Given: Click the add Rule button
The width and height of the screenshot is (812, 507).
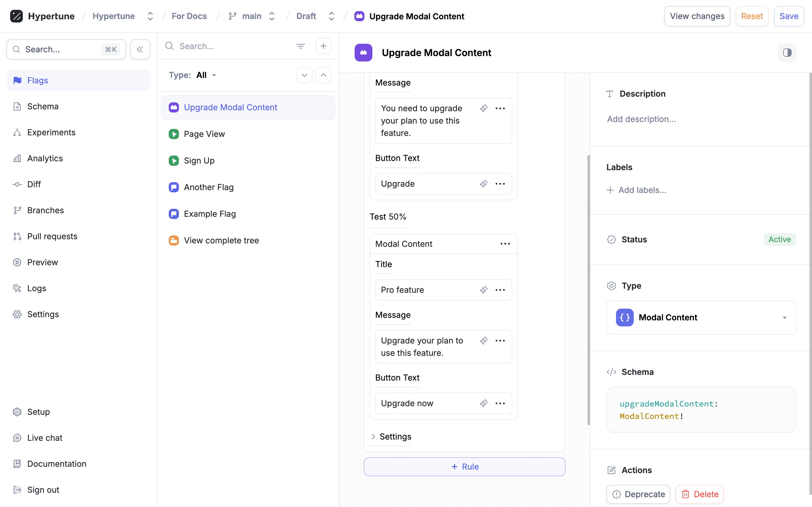Looking at the screenshot, I should coord(464,466).
